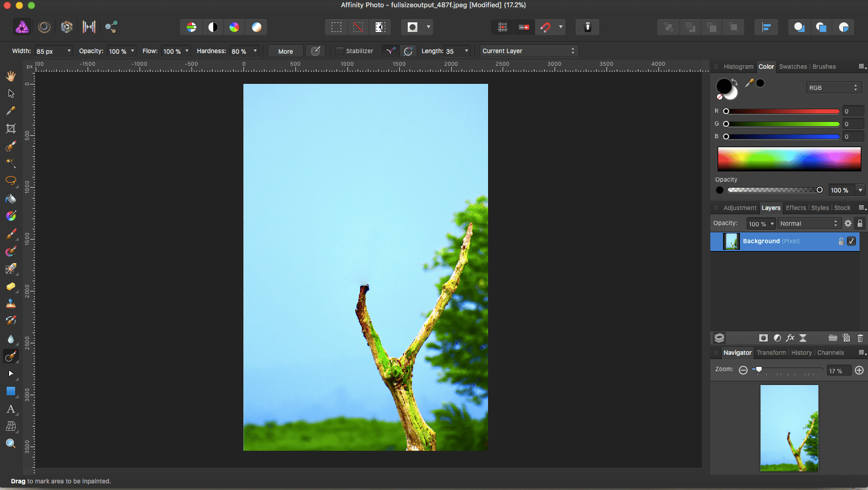Expand the Normal blend mode dropdown
This screenshot has height=490, width=868.
coord(809,223)
